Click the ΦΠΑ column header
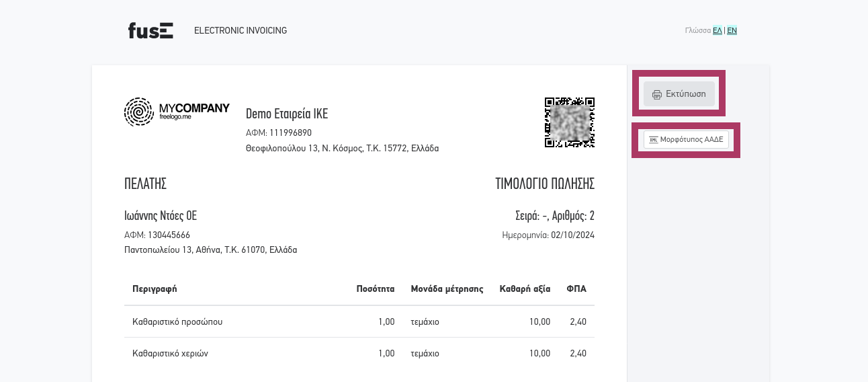The height and width of the screenshot is (382, 868). [x=576, y=289]
